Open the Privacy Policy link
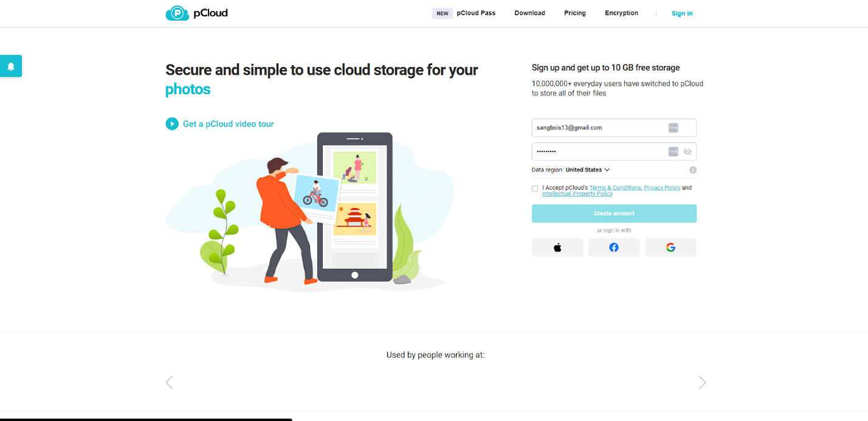Image resolution: width=868 pixels, height=421 pixels. (x=662, y=187)
